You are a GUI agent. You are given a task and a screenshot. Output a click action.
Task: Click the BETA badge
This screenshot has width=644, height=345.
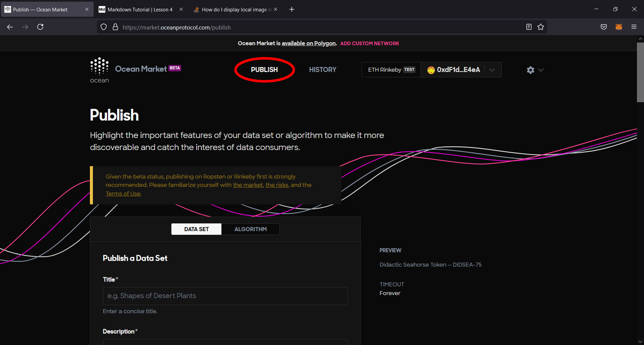pyautogui.click(x=174, y=68)
